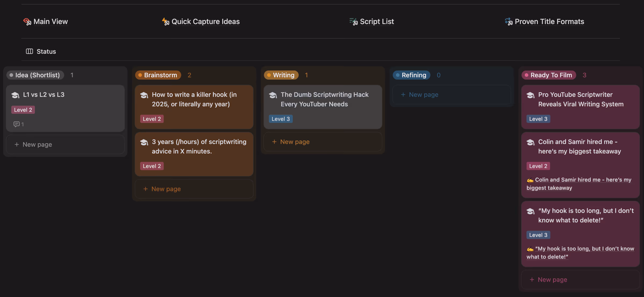Add New page under the Ready To Film column
Screen dimensions: 644x297
click(552, 280)
